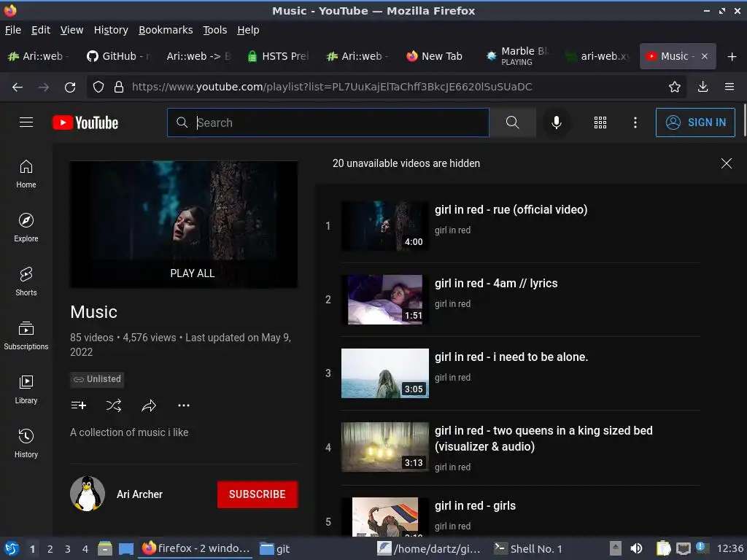Image resolution: width=747 pixels, height=560 pixels.
Task: Go back in Firefox
Action: (18, 87)
